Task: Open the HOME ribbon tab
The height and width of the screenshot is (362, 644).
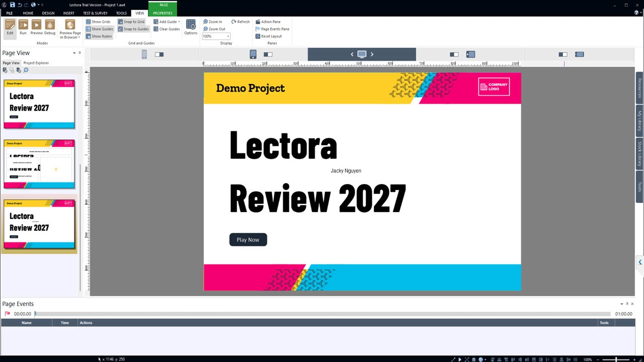Action: [28, 13]
